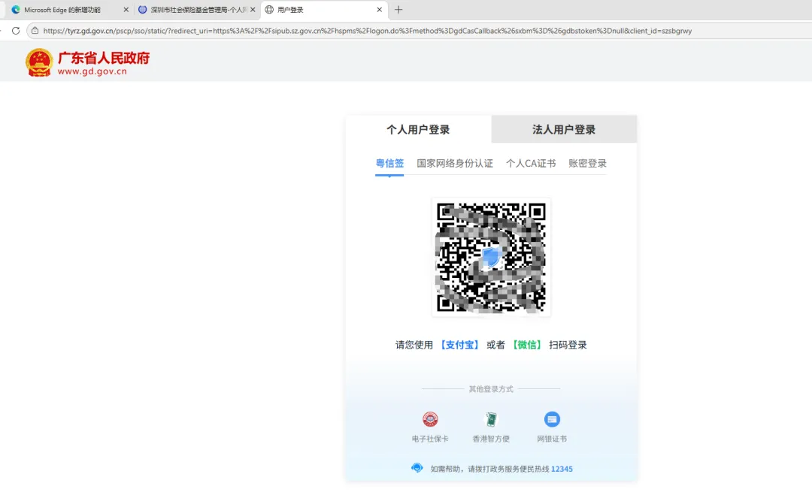
Task: Click the site lock icon in address bar
Action: click(35, 31)
